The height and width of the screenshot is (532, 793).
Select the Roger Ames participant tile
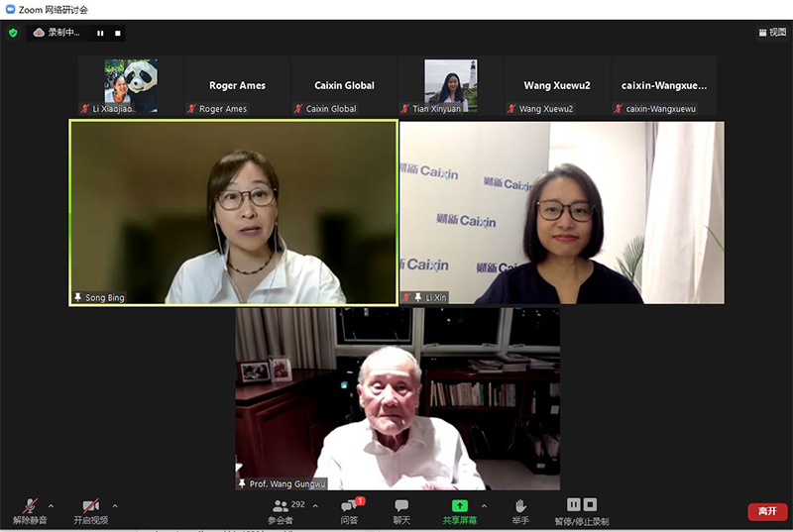click(237, 85)
